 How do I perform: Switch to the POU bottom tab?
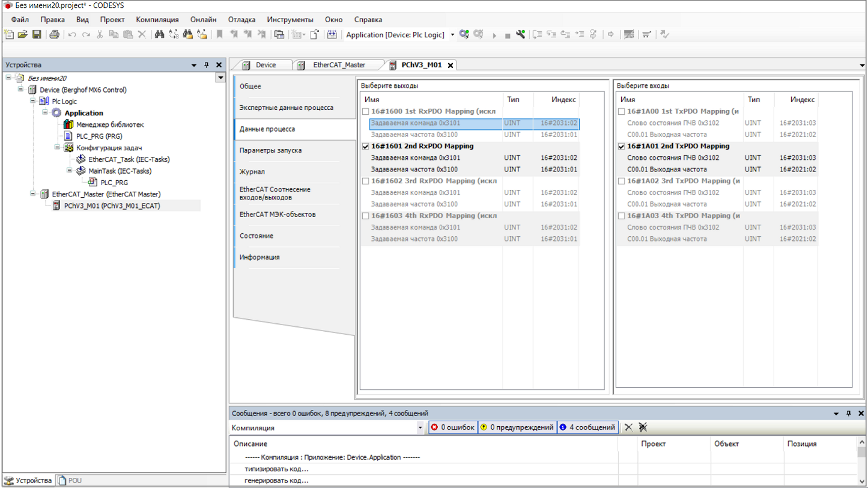(70, 480)
